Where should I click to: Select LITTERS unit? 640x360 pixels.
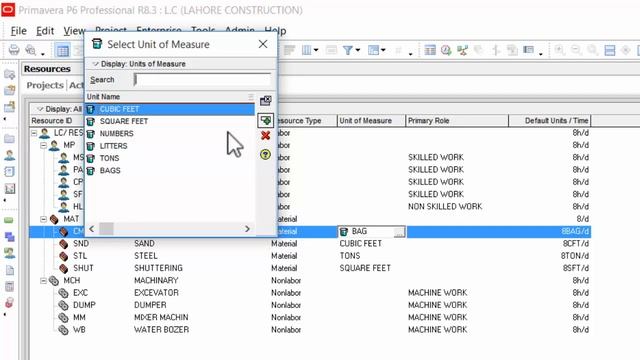[170, 146]
